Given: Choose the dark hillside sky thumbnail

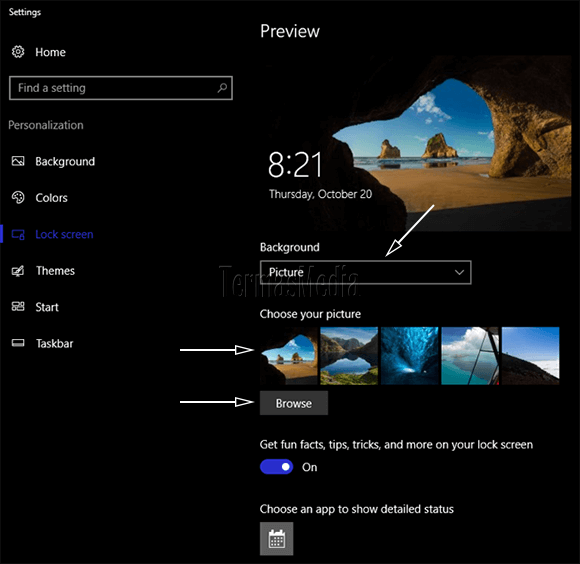Looking at the screenshot, I should (x=530, y=356).
